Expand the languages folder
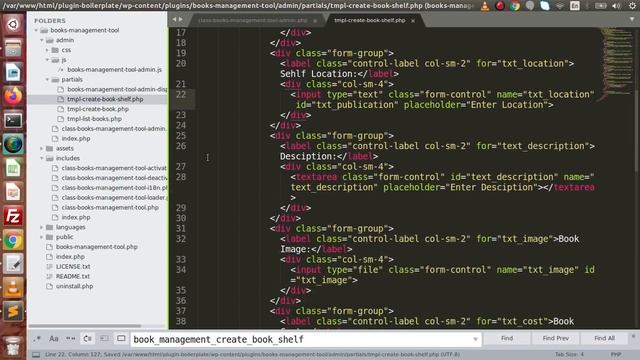The height and width of the screenshot is (360, 640). click(42, 227)
